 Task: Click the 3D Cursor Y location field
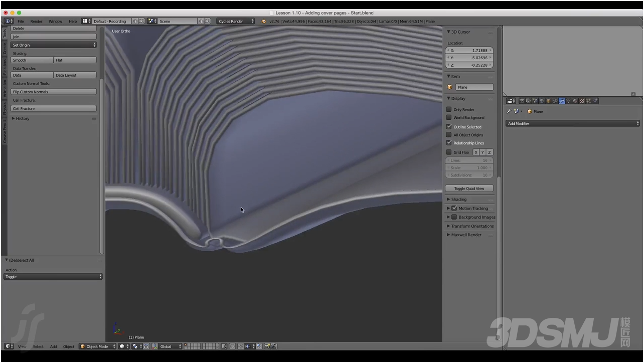tap(469, 58)
